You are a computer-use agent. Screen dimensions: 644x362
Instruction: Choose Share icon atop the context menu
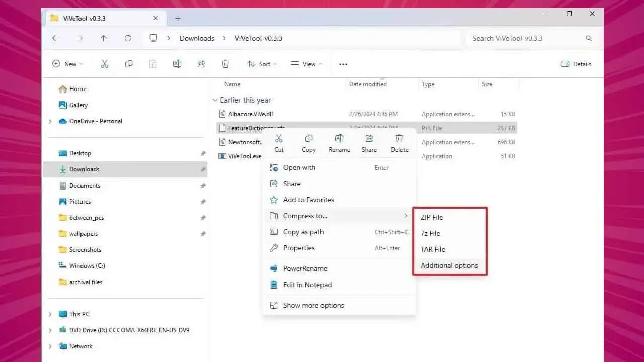click(369, 143)
